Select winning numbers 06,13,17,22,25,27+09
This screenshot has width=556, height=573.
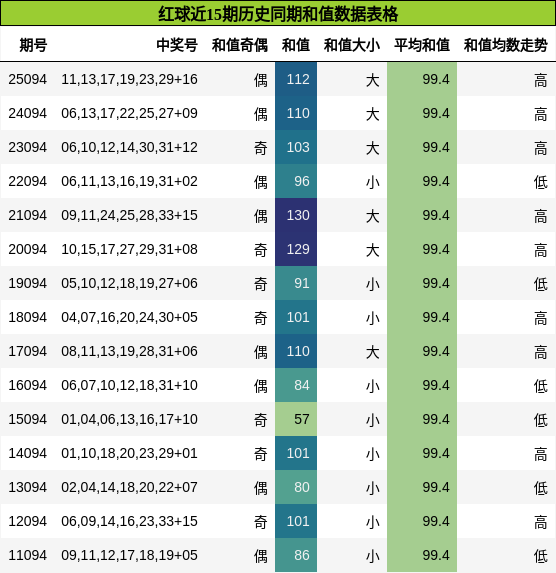coord(129,113)
